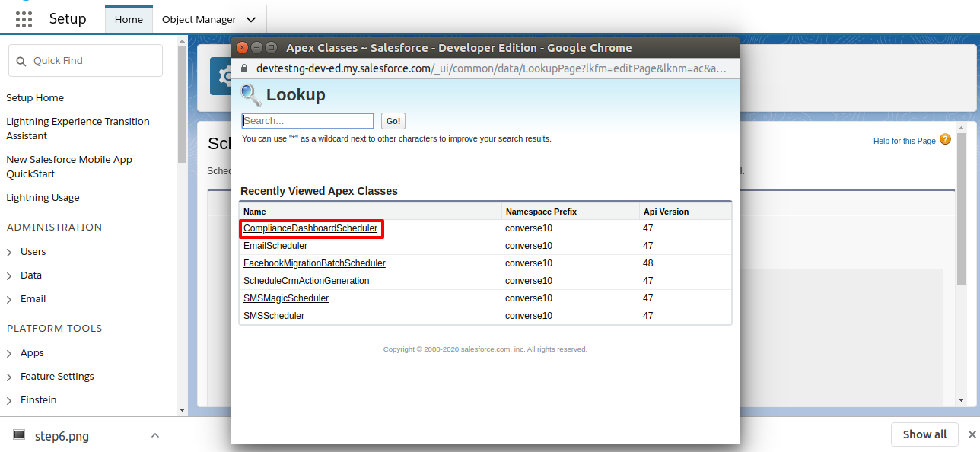Open the Object Manager tab
The image size is (980, 452).
[199, 20]
